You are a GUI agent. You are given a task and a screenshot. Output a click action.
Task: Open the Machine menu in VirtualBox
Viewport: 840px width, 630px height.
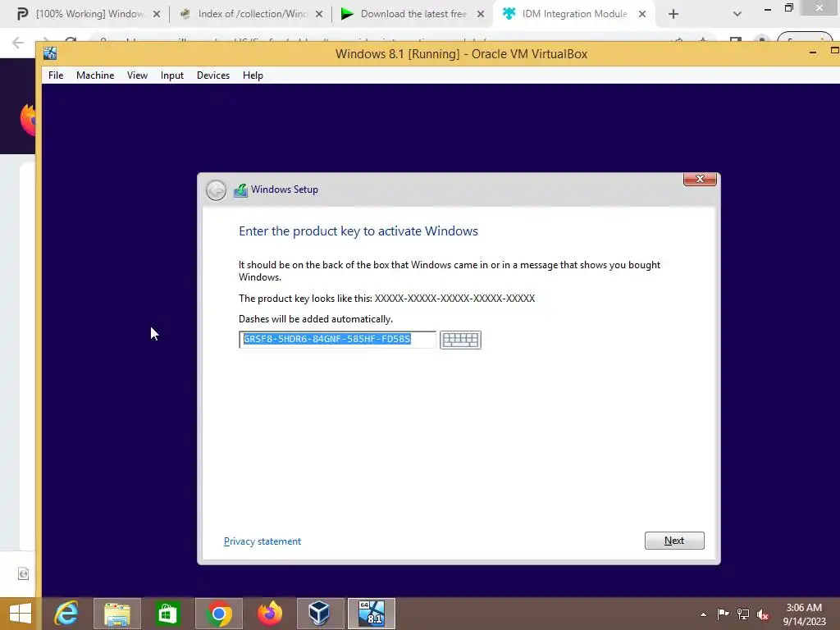(x=95, y=75)
